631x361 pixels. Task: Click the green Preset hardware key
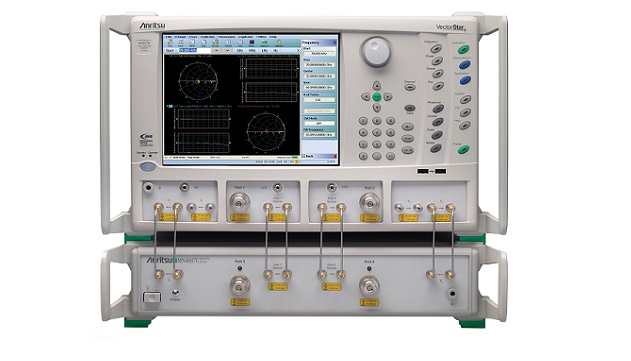463,150
